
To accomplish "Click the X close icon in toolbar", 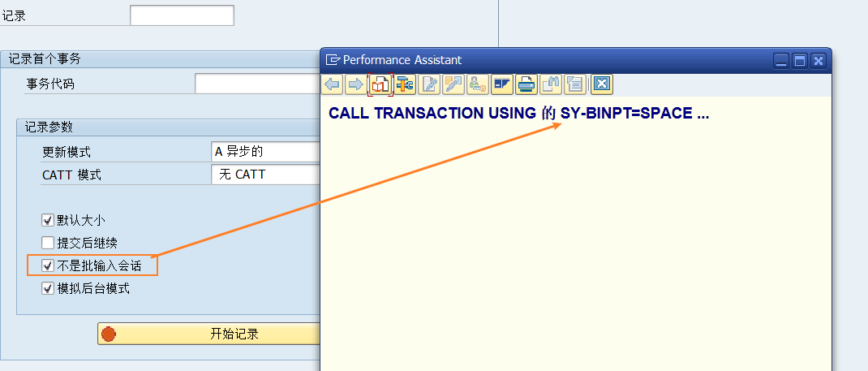I will (x=602, y=84).
